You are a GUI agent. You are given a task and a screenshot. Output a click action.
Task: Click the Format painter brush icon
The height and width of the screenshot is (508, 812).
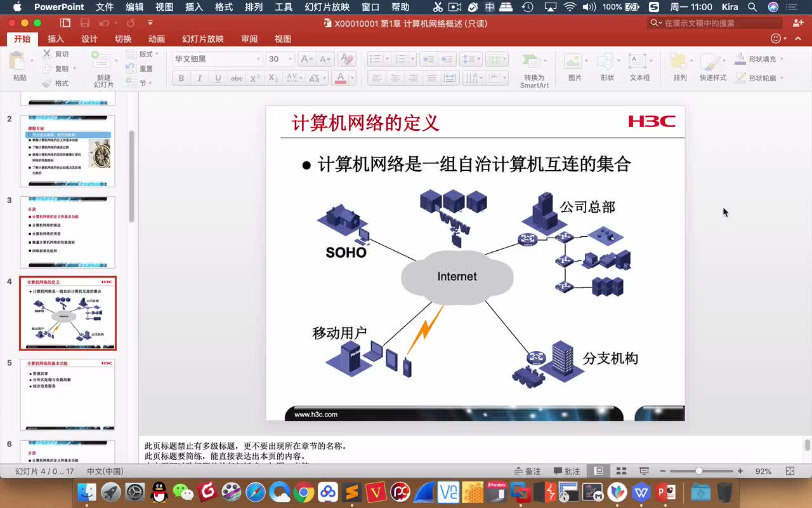47,83
